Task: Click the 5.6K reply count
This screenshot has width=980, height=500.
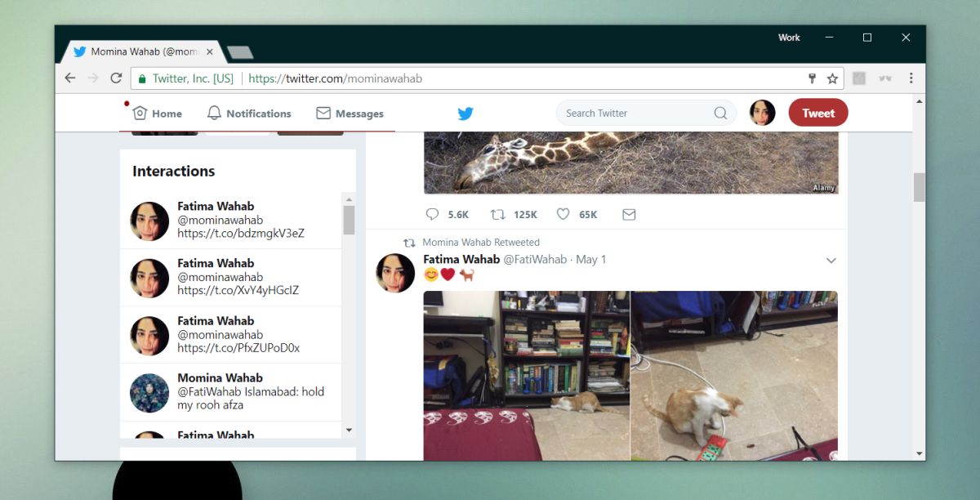Action: click(x=458, y=215)
